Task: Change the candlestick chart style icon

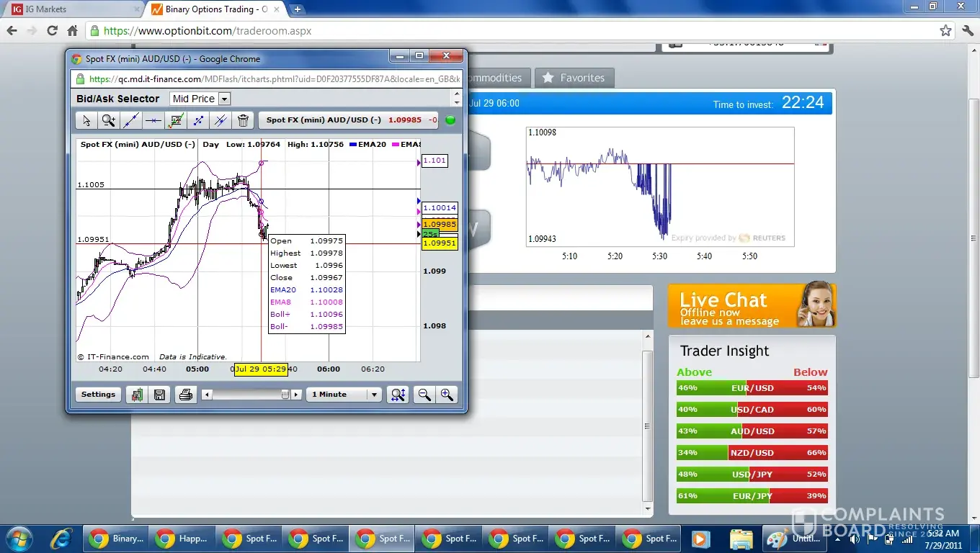Action: coord(137,395)
